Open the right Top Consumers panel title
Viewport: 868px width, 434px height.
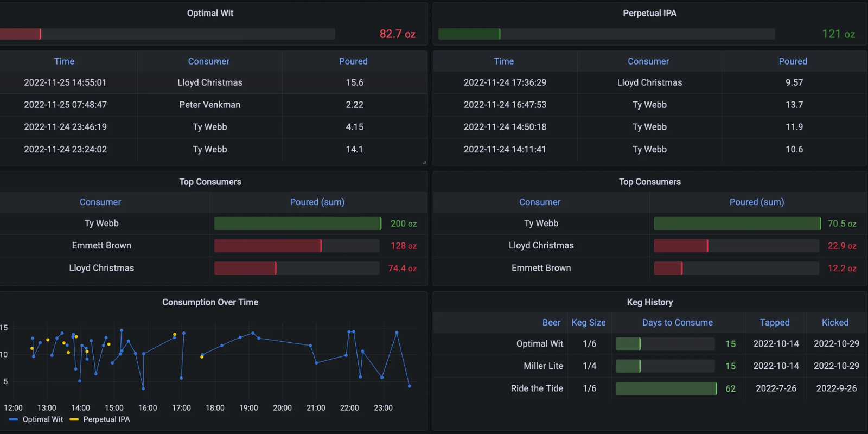[649, 182]
